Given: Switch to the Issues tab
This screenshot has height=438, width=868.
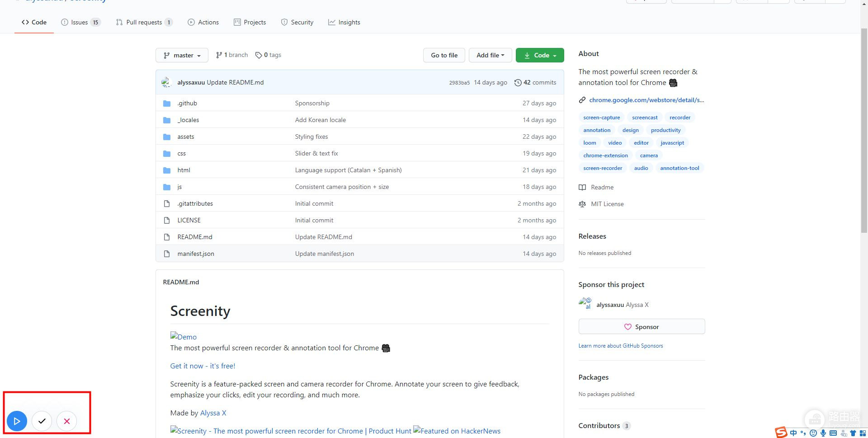Looking at the screenshot, I should coord(80,22).
